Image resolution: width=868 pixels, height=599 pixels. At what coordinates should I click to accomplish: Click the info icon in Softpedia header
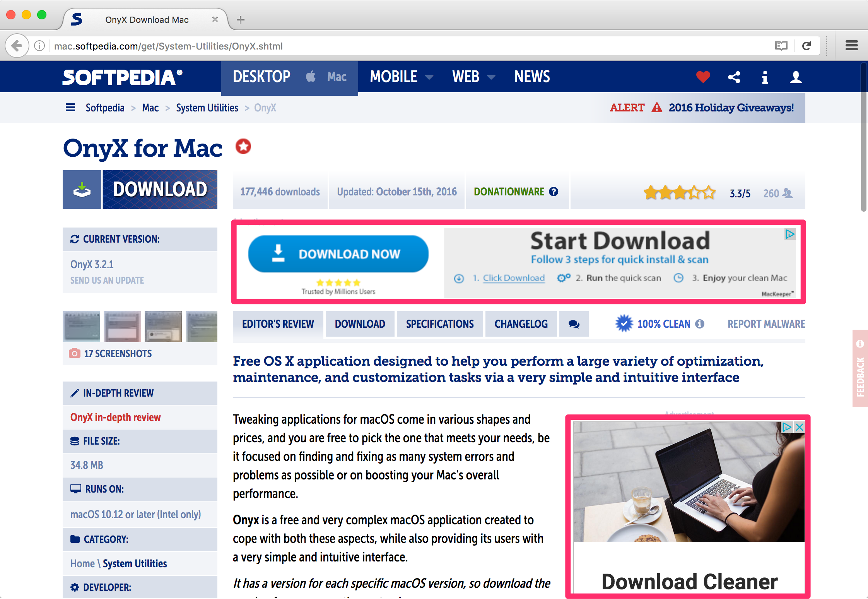[x=764, y=77]
